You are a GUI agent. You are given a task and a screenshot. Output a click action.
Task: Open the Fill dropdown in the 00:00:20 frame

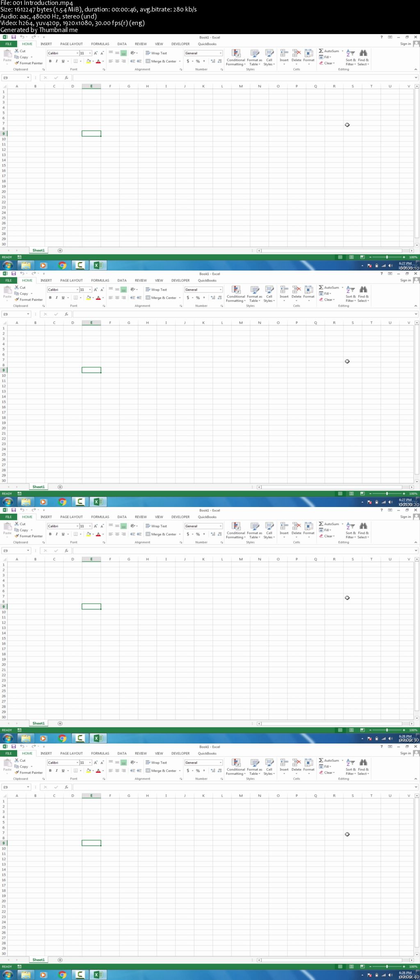(325, 294)
